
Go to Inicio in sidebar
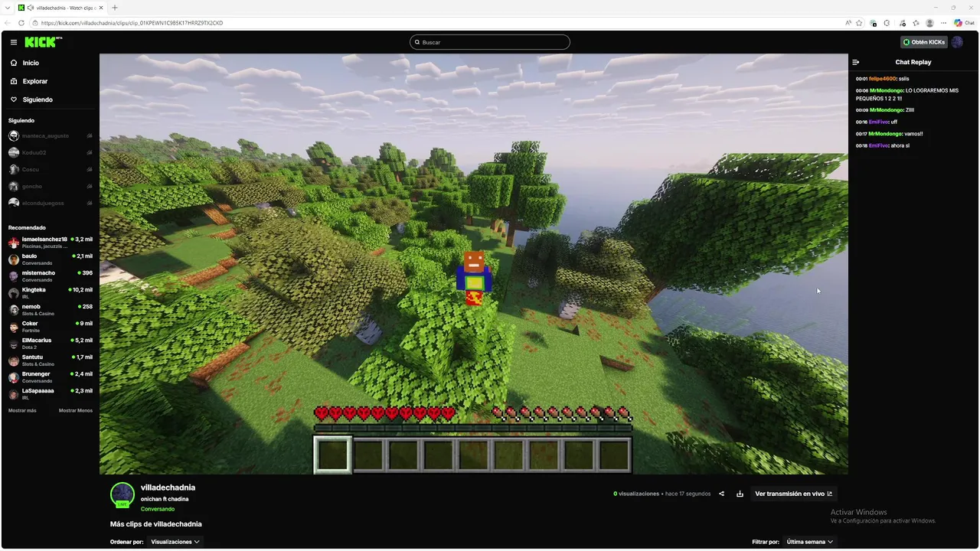click(25, 63)
